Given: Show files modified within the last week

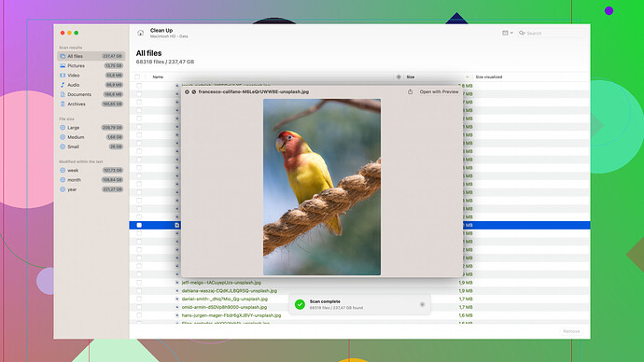Looking at the screenshot, I should coord(91,171).
